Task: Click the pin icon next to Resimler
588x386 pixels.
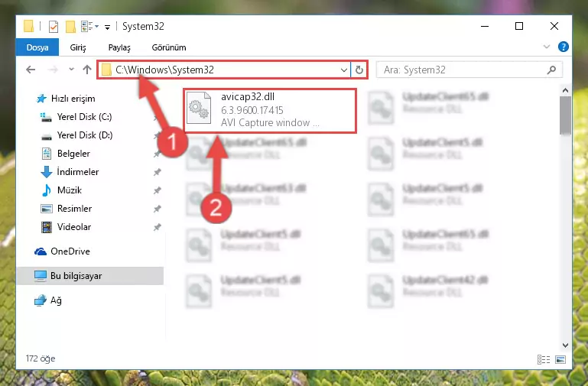Action: [x=157, y=209]
